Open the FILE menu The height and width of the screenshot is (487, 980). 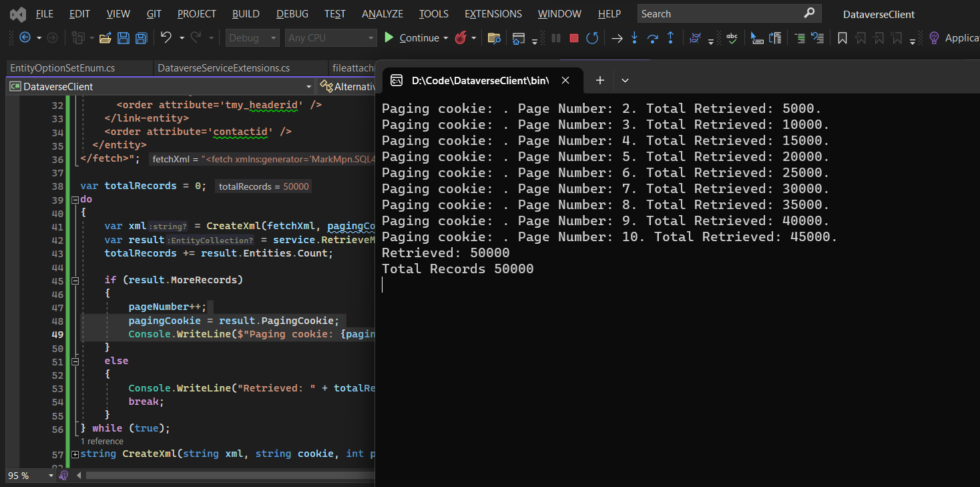(x=45, y=14)
